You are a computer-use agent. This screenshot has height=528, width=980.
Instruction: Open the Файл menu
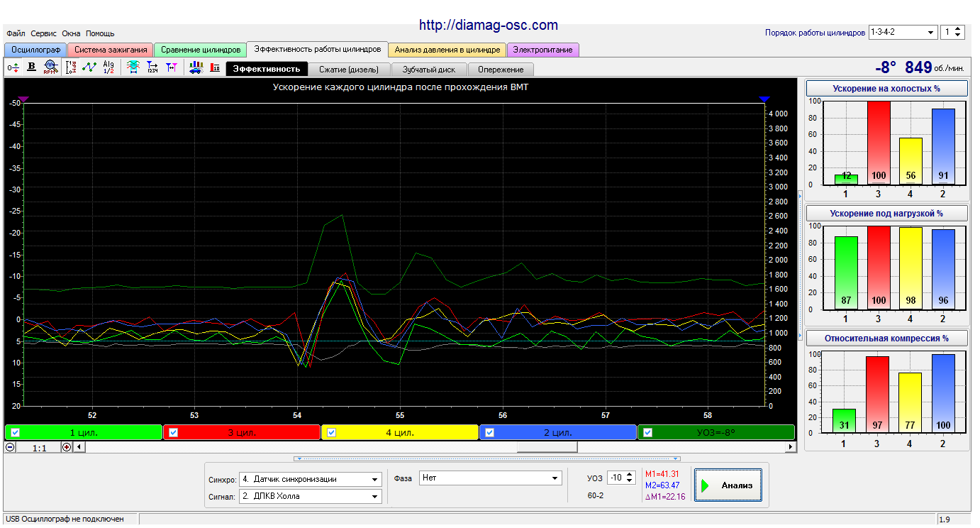click(16, 33)
